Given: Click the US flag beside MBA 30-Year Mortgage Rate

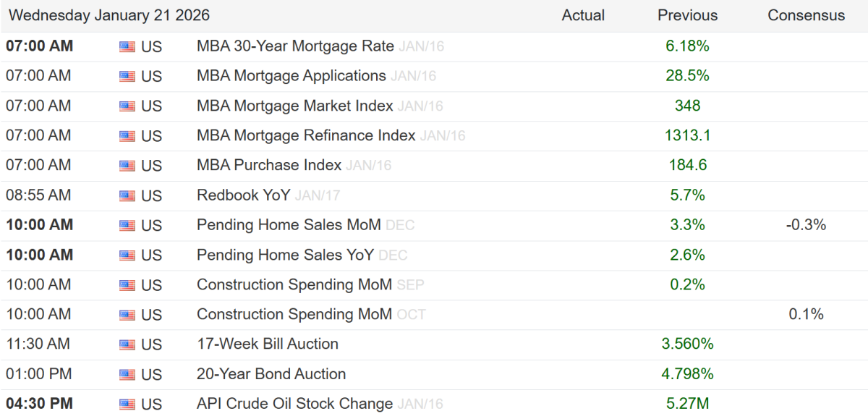Looking at the screenshot, I should 127,47.
